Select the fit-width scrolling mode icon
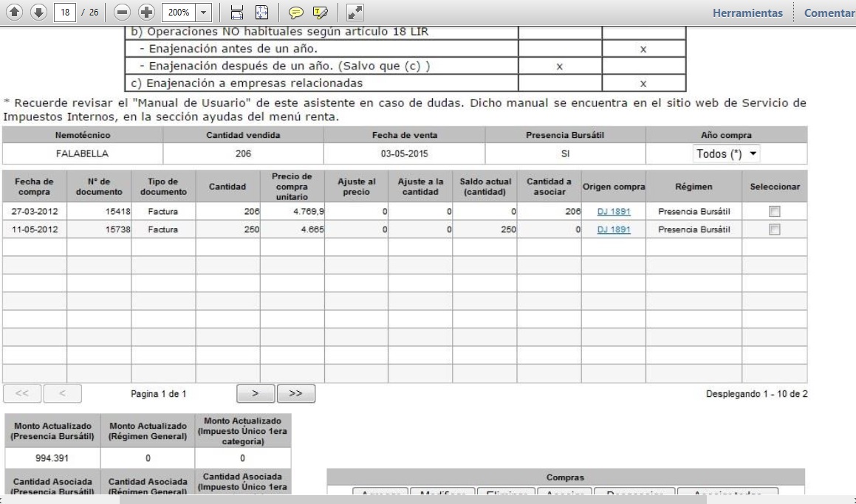Screen dimensions: 856x504 point(237,12)
